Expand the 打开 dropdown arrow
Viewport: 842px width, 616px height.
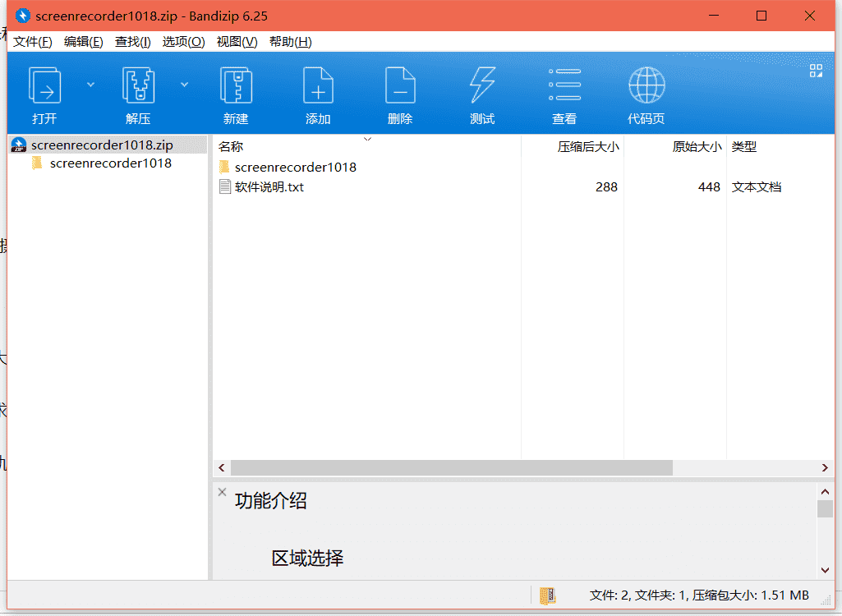coord(90,85)
